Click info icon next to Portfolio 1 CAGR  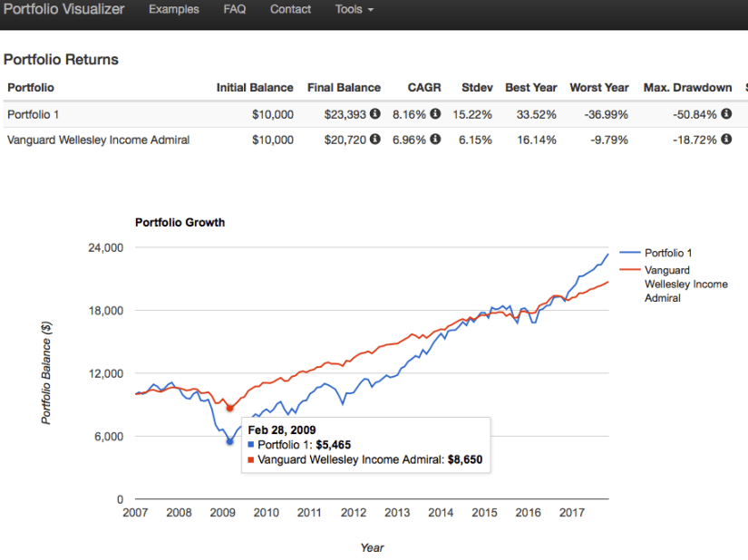click(435, 115)
